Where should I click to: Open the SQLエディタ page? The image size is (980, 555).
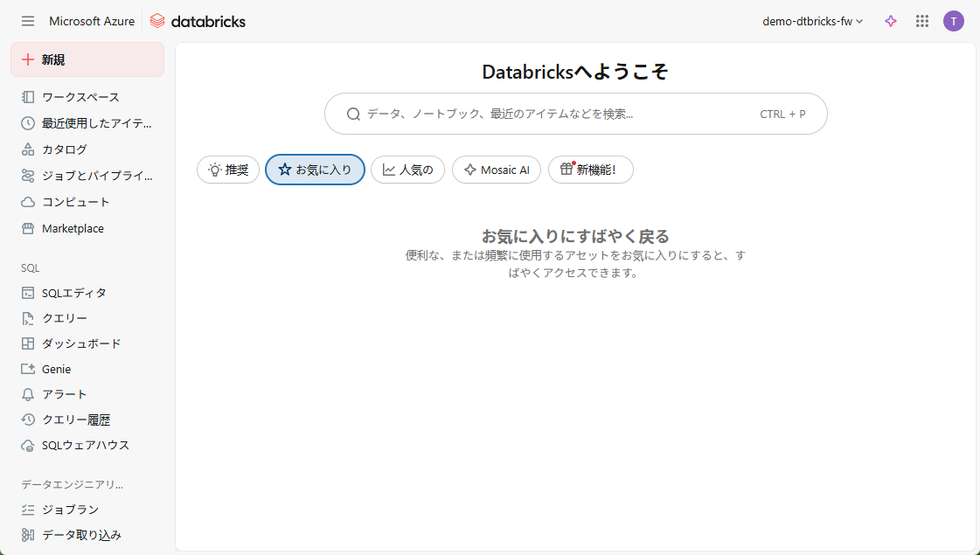73,293
